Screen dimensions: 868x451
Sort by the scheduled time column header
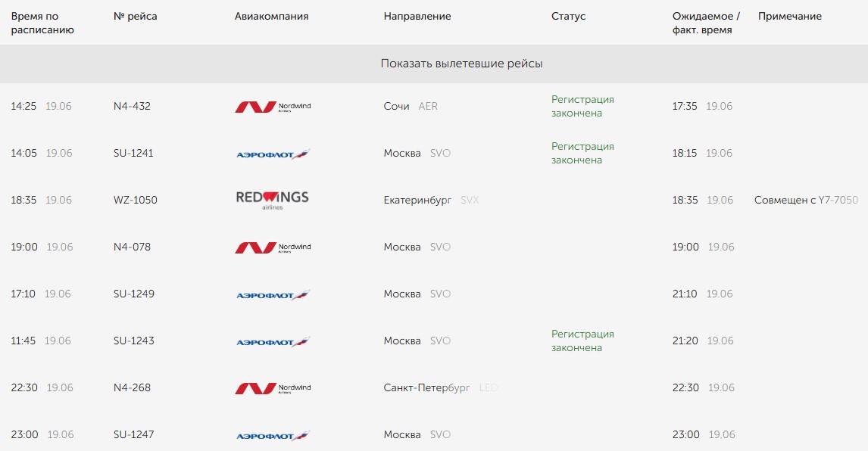42,23
